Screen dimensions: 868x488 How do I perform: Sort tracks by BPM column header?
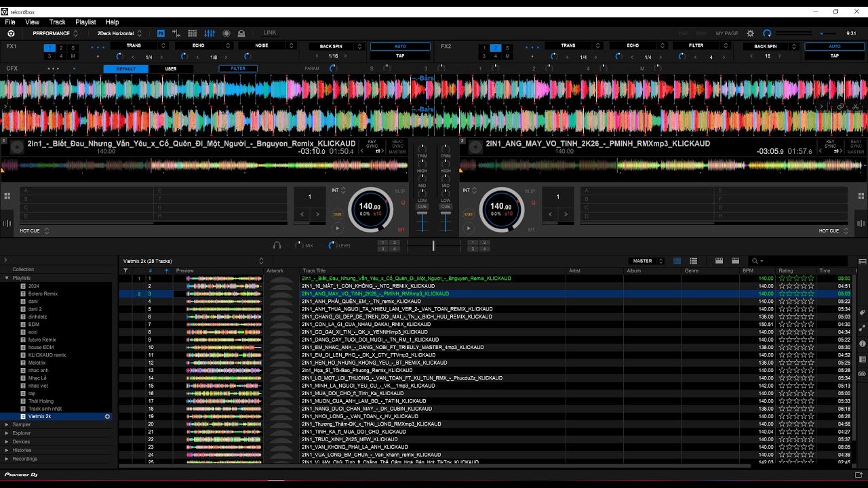[748, 271]
